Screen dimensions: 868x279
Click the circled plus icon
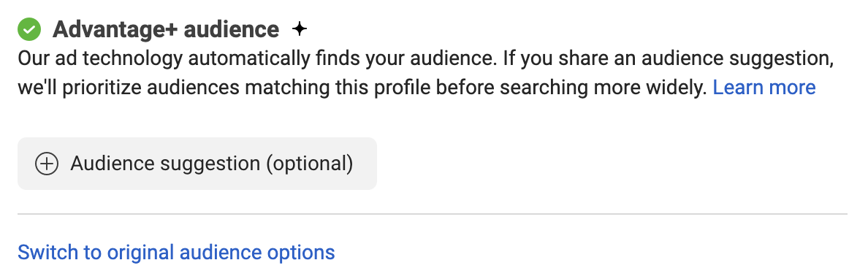47,164
